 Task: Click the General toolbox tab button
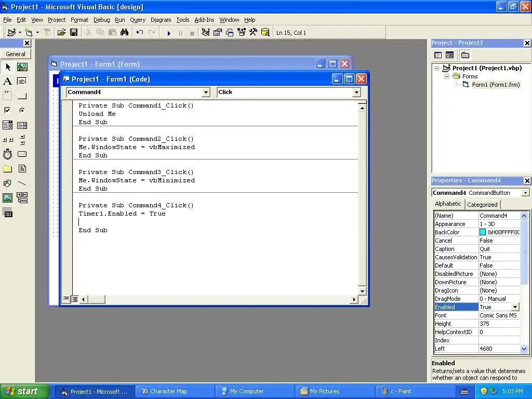coord(16,54)
